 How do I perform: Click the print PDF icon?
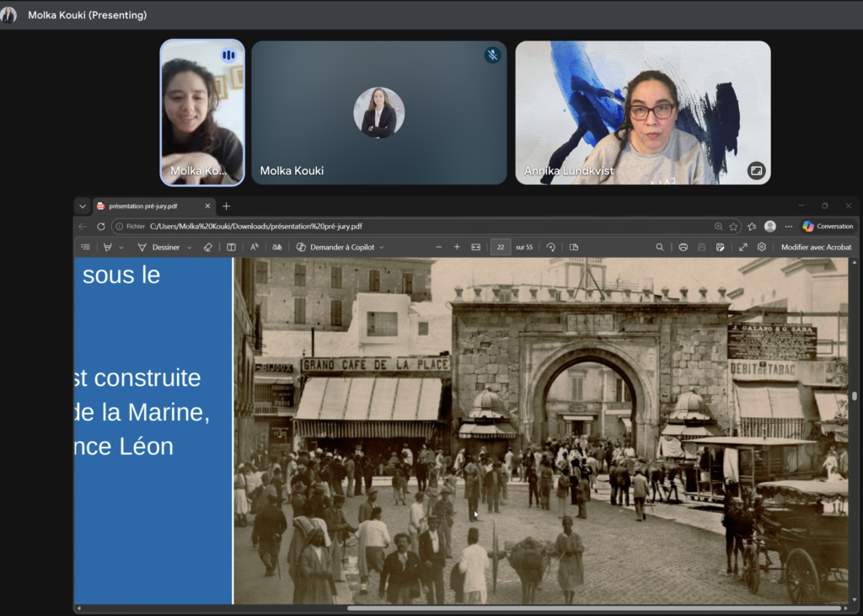tap(683, 247)
